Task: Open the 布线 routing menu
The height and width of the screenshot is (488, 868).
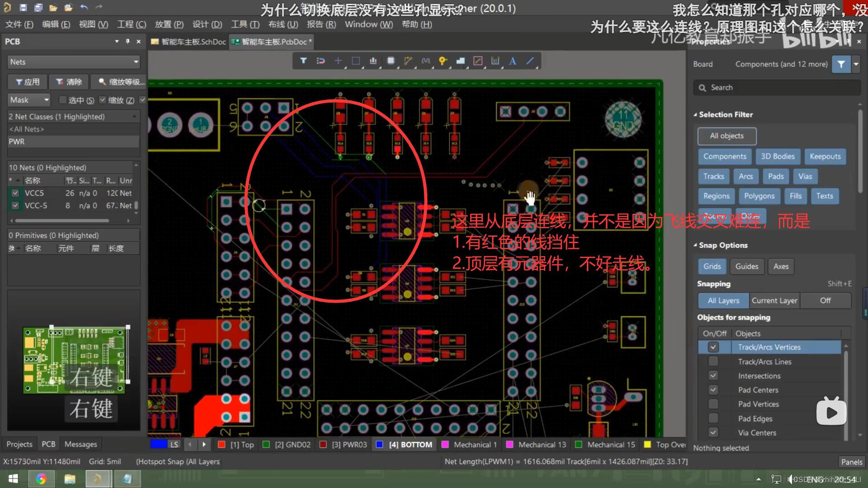Action: (283, 24)
